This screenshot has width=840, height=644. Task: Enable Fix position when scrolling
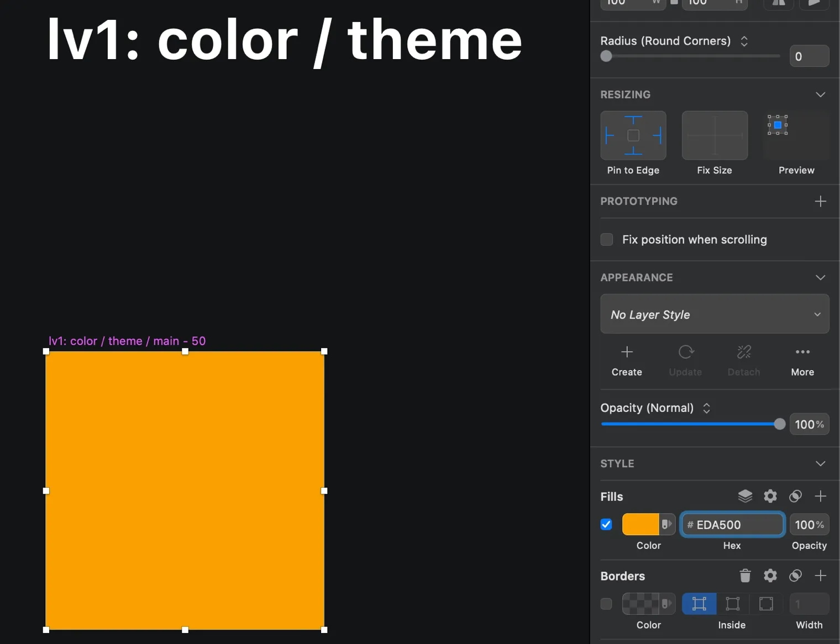click(x=606, y=240)
